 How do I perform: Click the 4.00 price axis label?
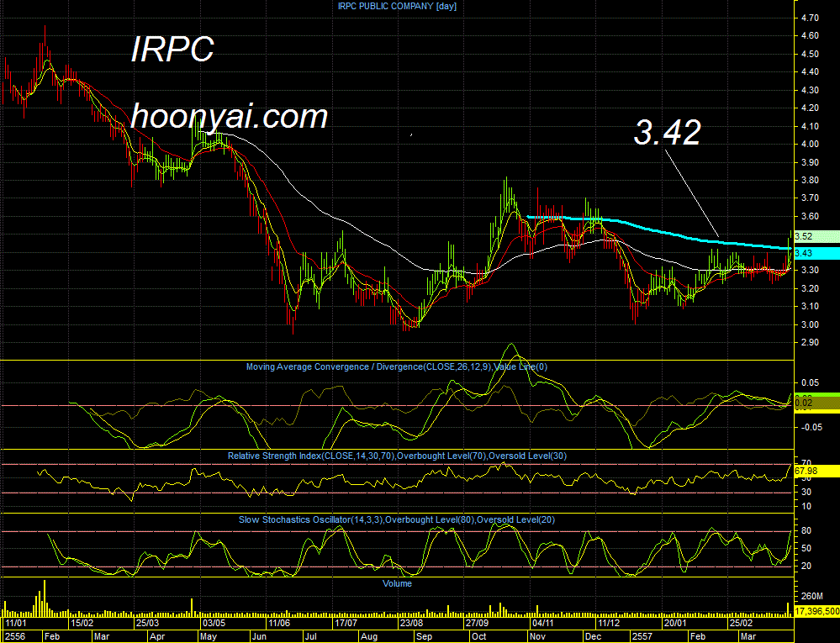810,144
